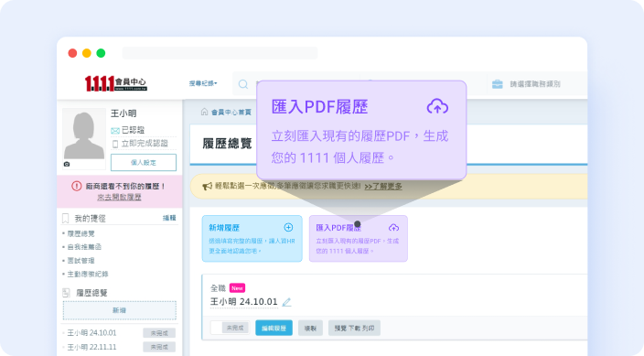Open sidebar resume 王小明 24.10.01
The height and width of the screenshot is (356, 644).
(91, 332)
